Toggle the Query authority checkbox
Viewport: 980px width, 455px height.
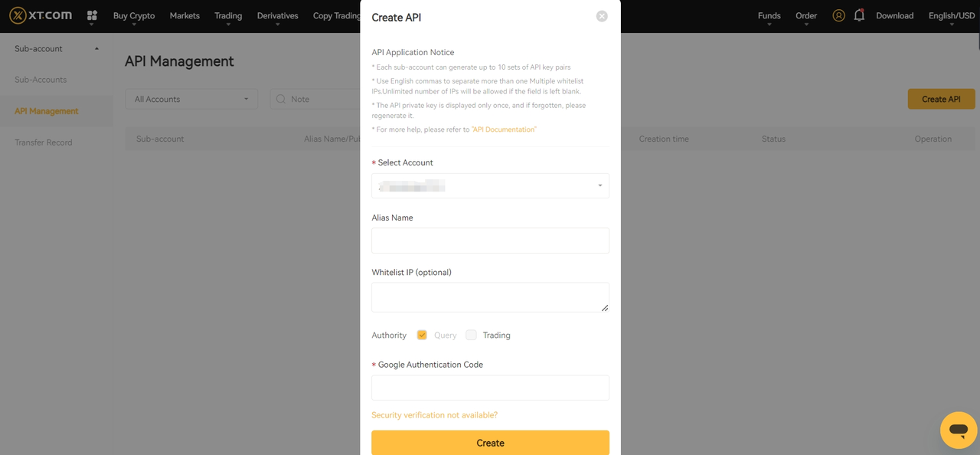coord(422,335)
